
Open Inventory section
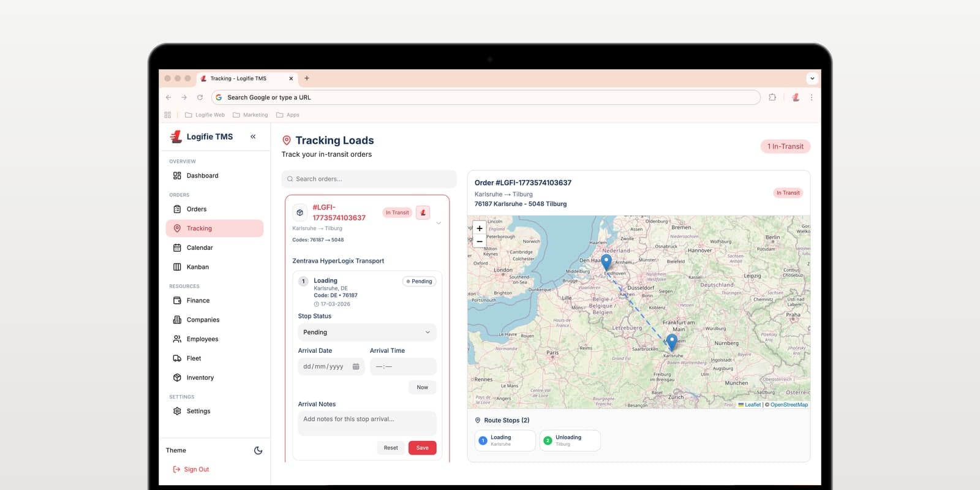(x=214, y=377)
